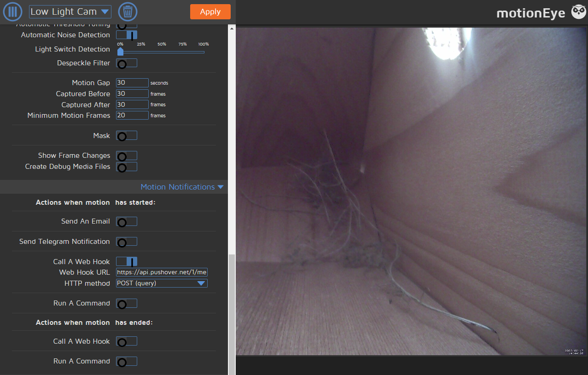Enable Send An Email switch
Image resolution: width=588 pixels, height=375 pixels.
click(x=127, y=221)
